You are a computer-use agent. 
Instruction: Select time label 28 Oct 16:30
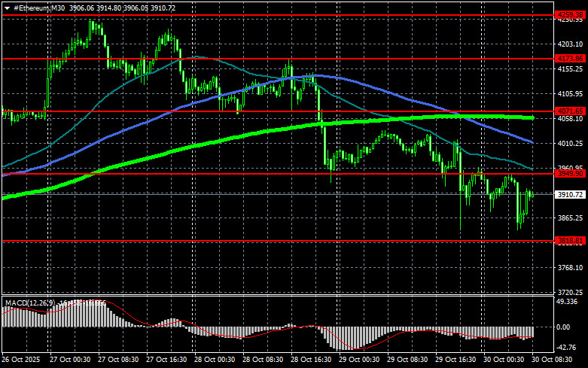[311, 360]
